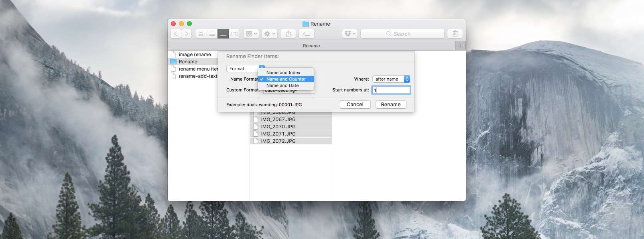Screen dimensions: 644x239
Task: Click the Edit Tags toolbar icon
Action: coord(307,34)
